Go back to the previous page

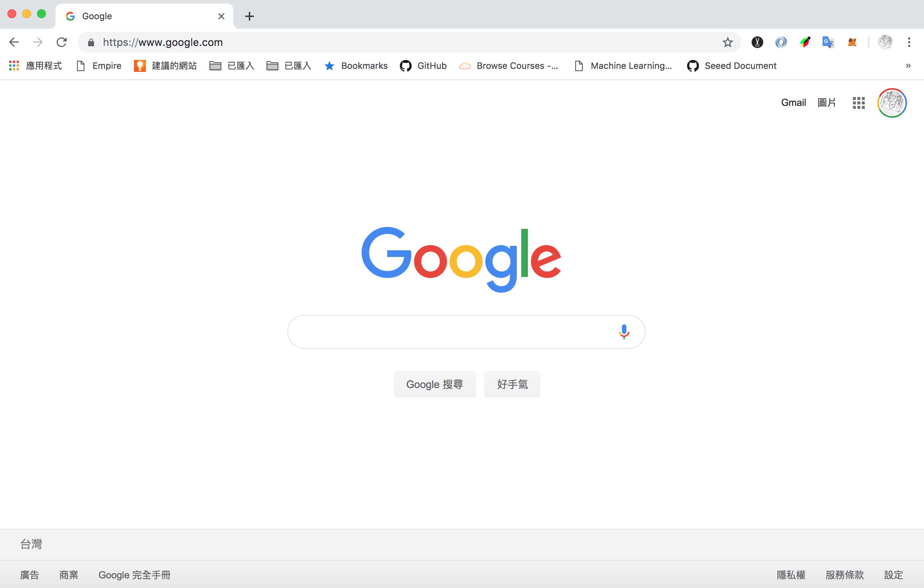[x=14, y=42]
